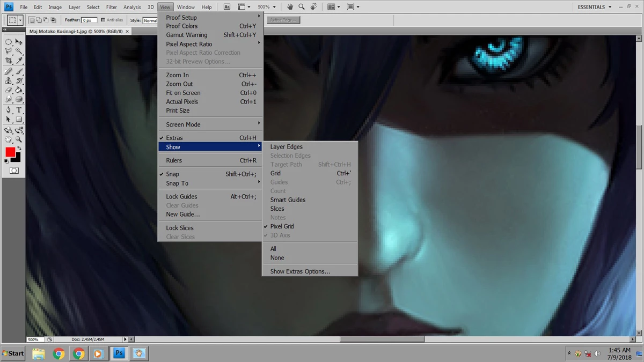Open Photoshop from the taskbar
Screen dimensions: 644x362
pyautogui.click(x=119, y=353)
